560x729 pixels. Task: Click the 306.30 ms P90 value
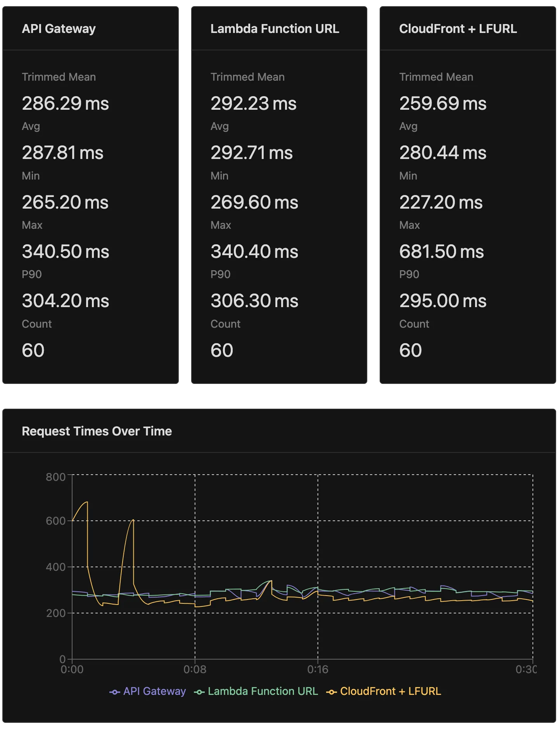click(x=254, y=301)
